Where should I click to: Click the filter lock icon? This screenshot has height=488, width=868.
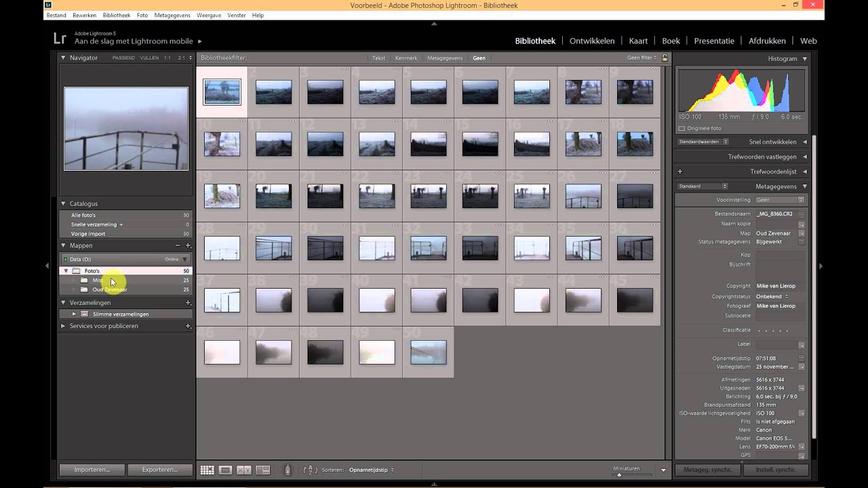(x=665, y=58)
